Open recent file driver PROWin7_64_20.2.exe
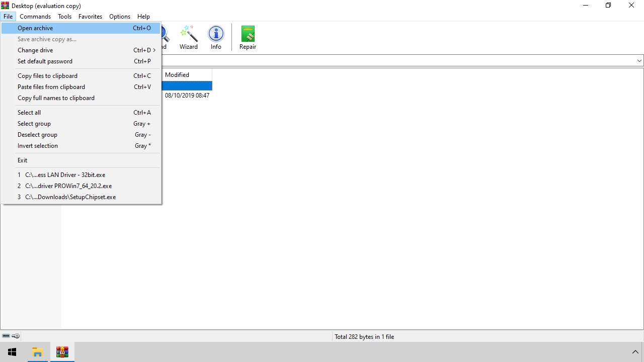Image resolution: width=644 pixels, height=362 pixels. tap(81, 186)
